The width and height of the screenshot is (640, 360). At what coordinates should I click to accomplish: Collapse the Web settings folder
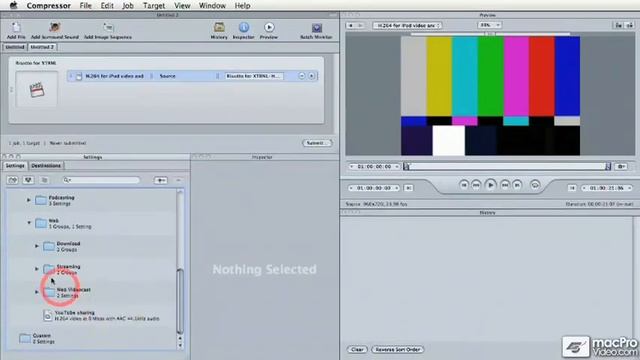point(29,223)
